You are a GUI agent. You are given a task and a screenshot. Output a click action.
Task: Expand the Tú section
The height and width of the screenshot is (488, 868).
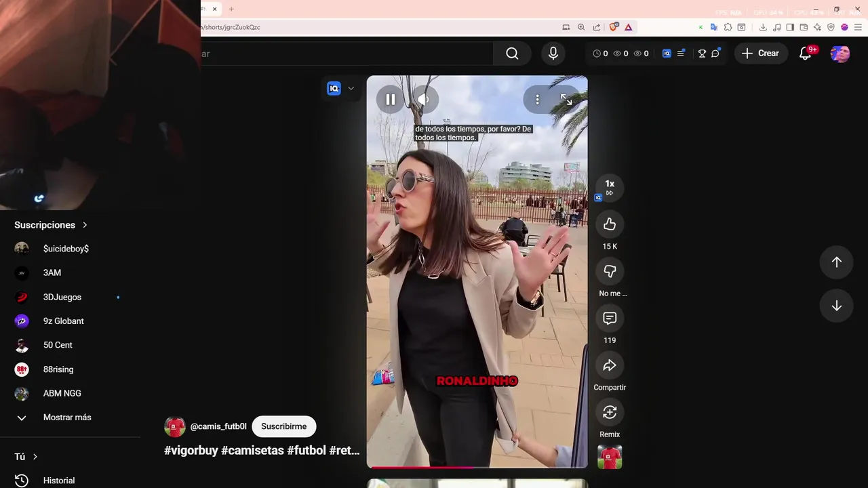click(26, 457)
